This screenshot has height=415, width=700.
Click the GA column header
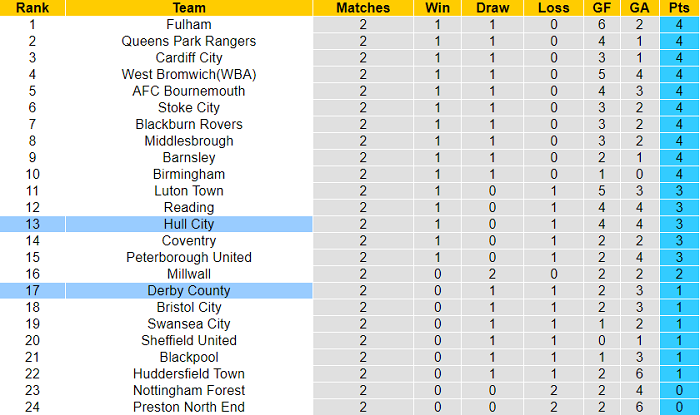coord(639,7)
